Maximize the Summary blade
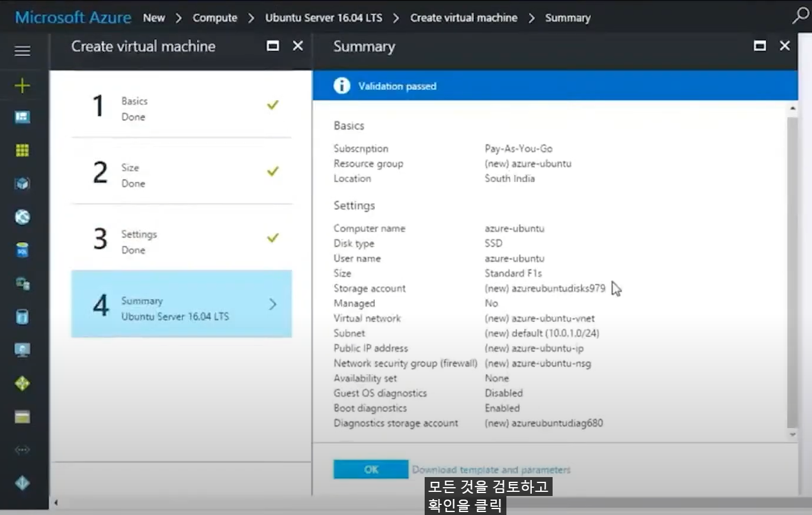812x515 pixels. point(760,46)
